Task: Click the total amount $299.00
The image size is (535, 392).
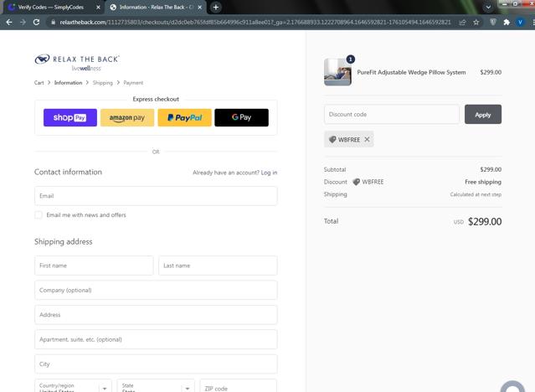Action: pos(485,222)
